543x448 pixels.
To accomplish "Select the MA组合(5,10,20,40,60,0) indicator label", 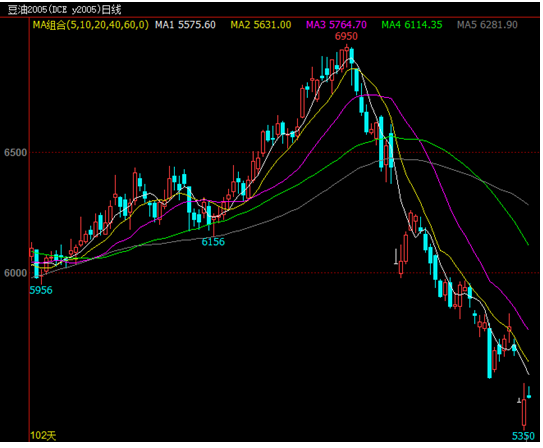I will click(90, 25).
